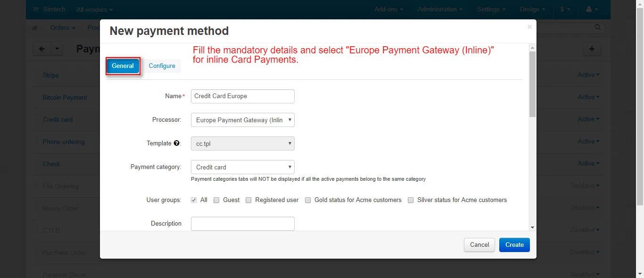This screenshot has width=644, height=278.
Task: Click the Template help question mark icon
Action: pos(176,143)
